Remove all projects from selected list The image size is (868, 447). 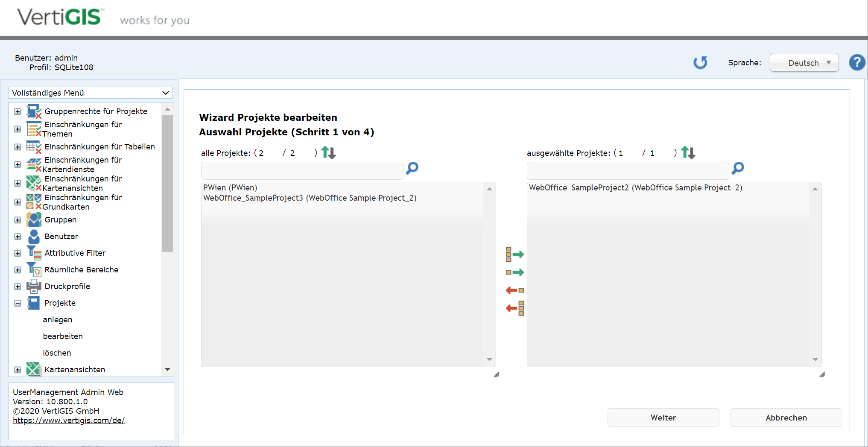pos(514,308)
